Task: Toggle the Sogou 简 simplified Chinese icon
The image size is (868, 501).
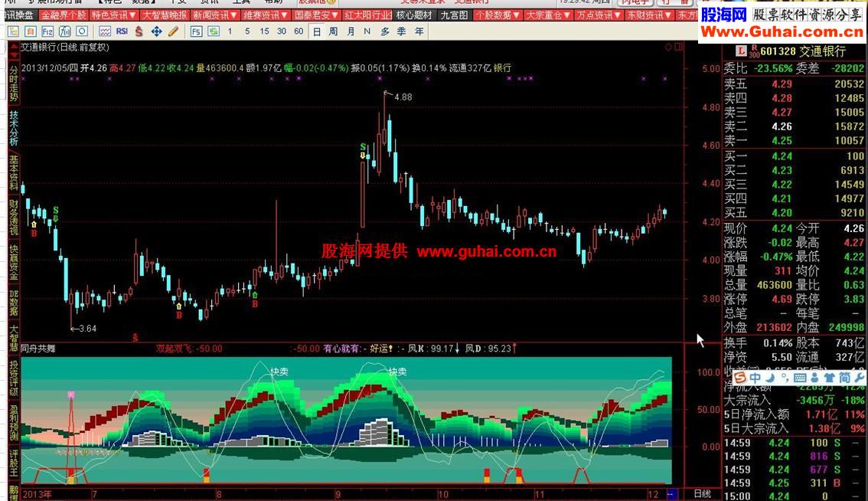Action: [x=844, y=378]
